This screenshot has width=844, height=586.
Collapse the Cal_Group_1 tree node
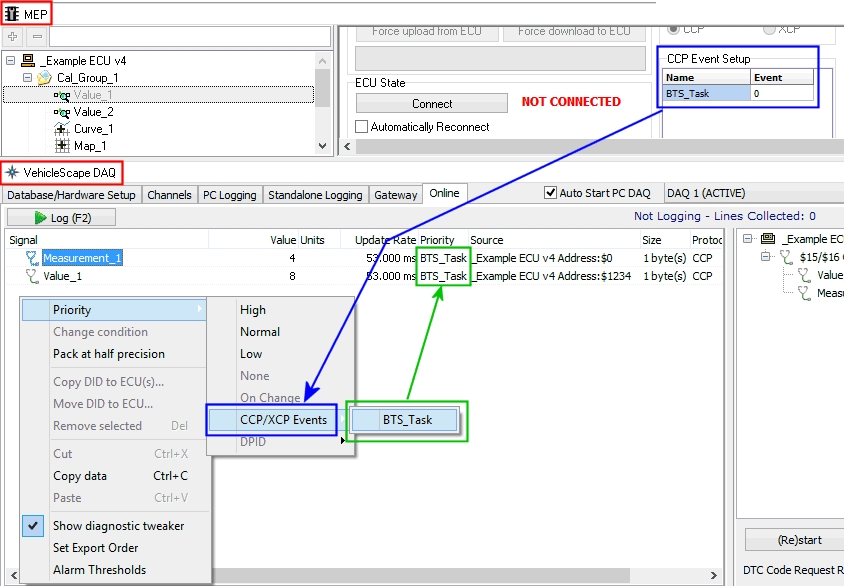(x=28, y=78)
